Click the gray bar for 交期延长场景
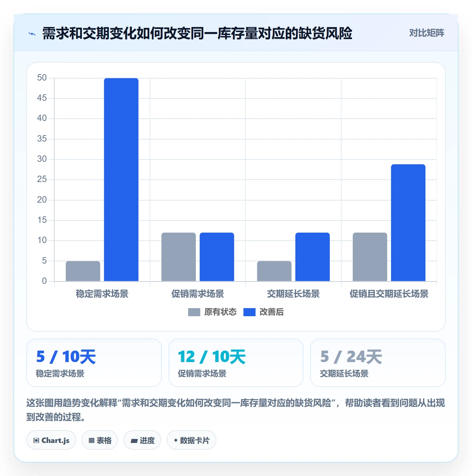 pos(274,271)
